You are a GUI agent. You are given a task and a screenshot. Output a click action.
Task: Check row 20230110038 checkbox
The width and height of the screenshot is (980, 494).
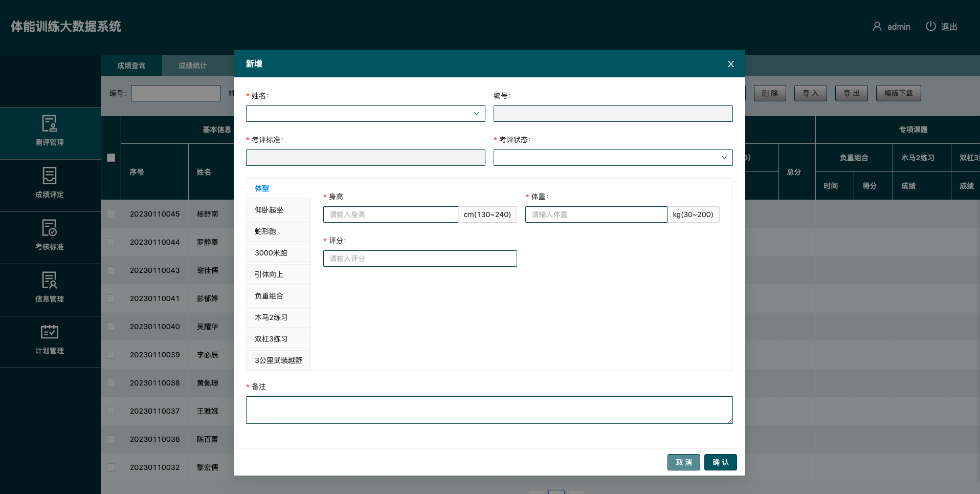pos(111,383)
